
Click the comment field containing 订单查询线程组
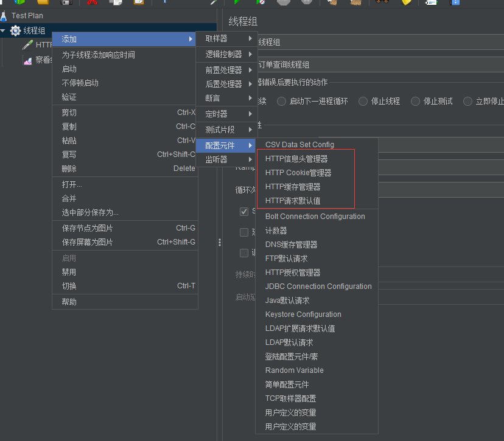coord(380,64)
